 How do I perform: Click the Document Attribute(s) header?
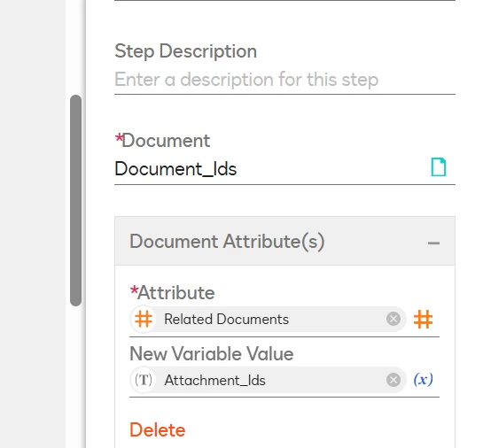pos(284,241)
